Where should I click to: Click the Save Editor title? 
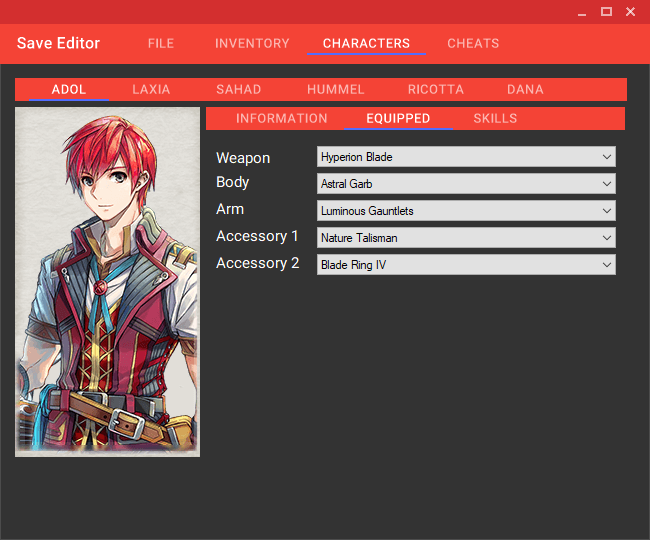[58, 43]
